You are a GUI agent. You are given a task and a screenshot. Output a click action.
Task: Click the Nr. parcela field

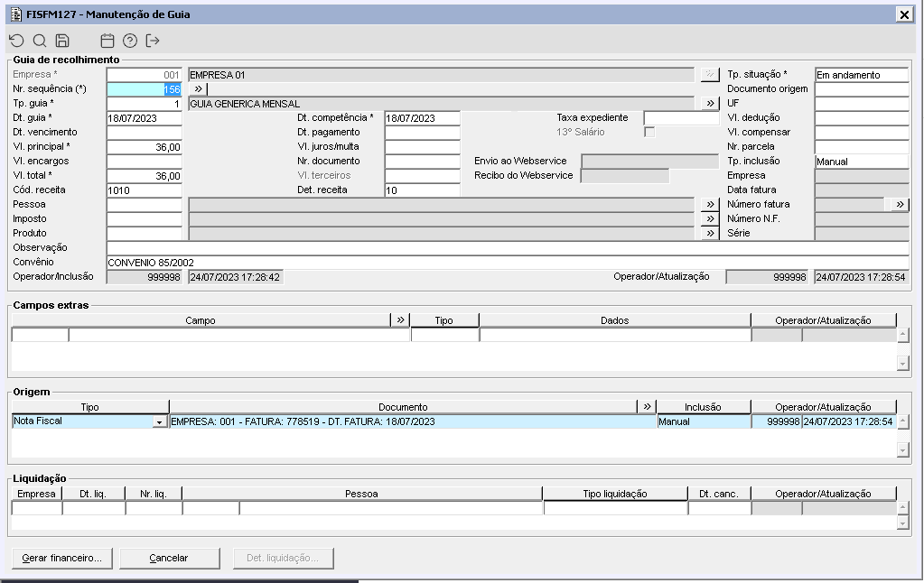pos(862,146)
